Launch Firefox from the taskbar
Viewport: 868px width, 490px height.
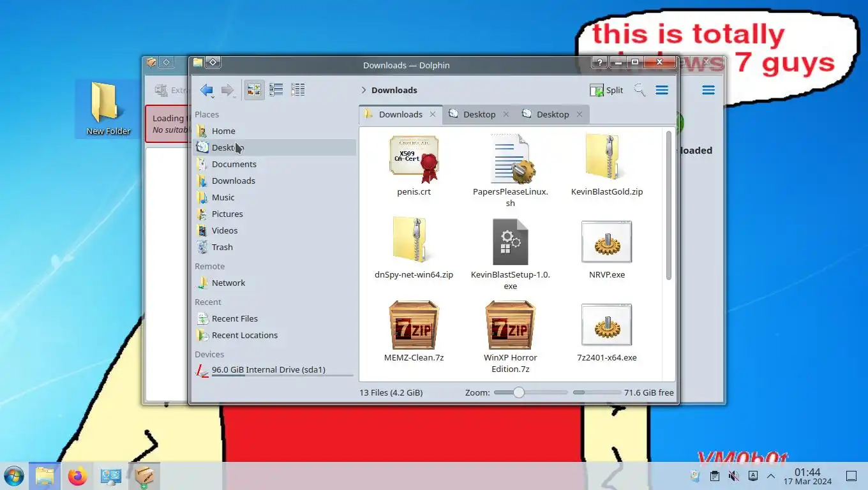(x=78, y=476)
